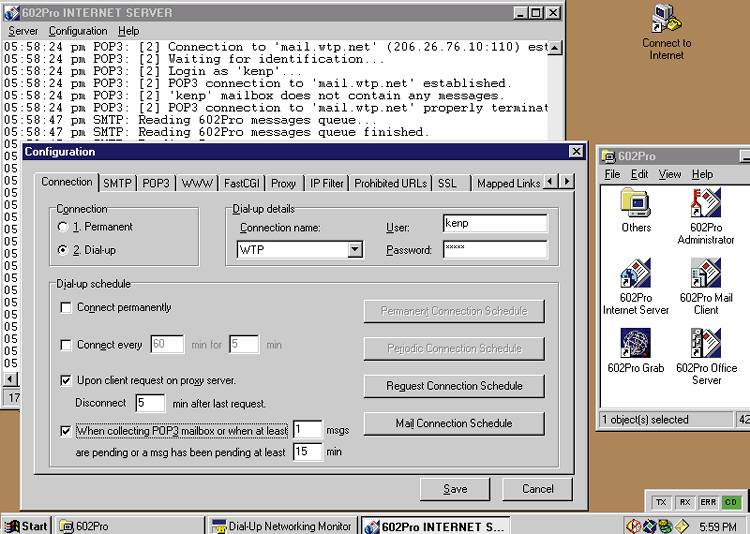Open the View menu in 602Pro folder window
The height and width of the screenshot is (534, 750).
670,174
